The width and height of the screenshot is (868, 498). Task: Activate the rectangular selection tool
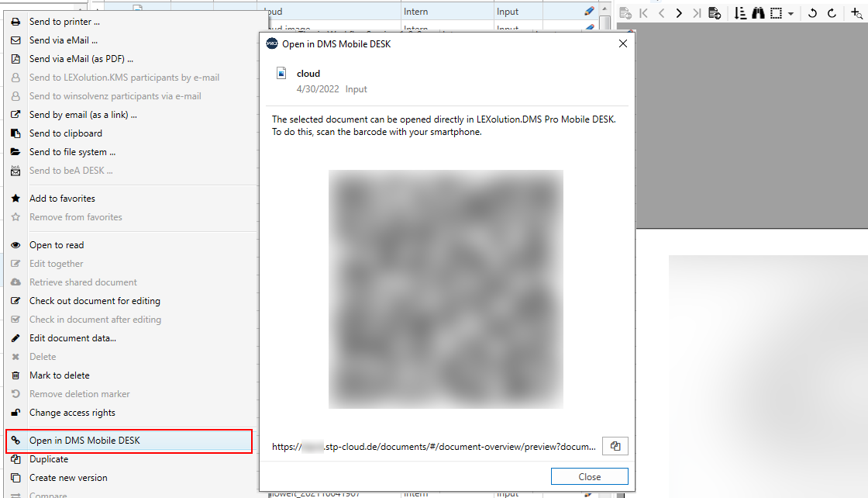point(777,12)
